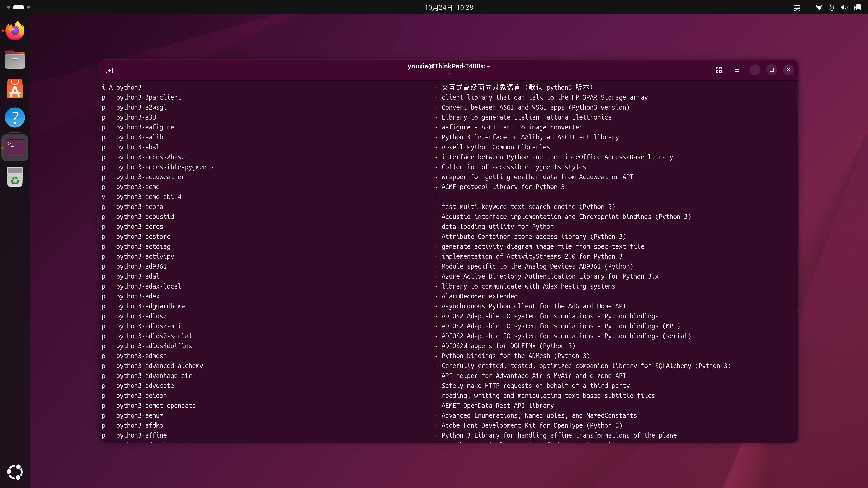
Task: Select python3-adguardhome package name
Action: point(150,306)
